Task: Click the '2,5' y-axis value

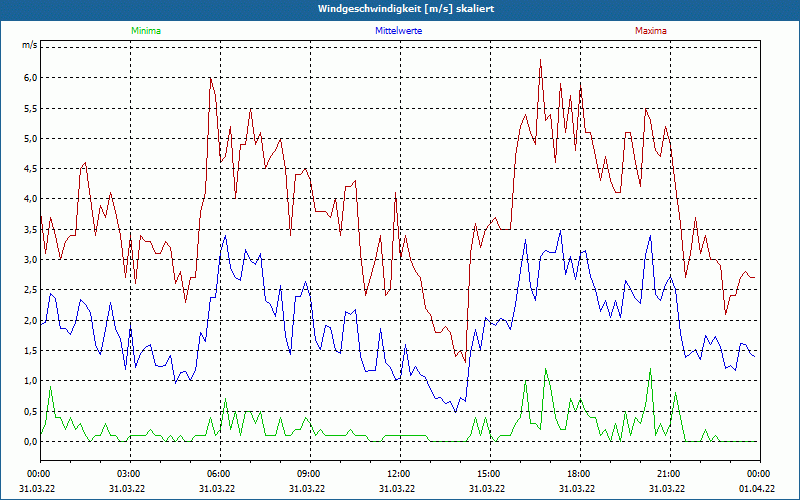Action: [31, 290]
